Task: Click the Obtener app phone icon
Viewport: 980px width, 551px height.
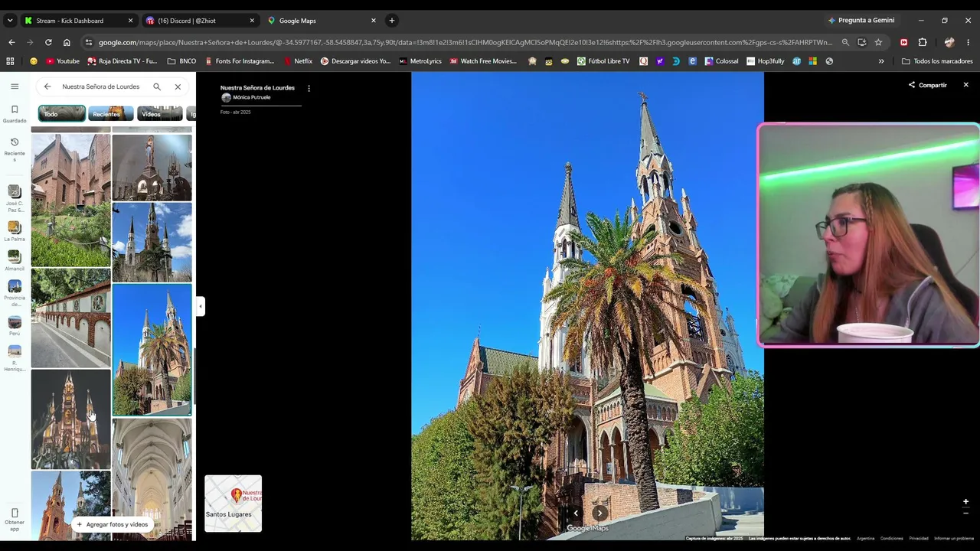Action: pos(15,514)
